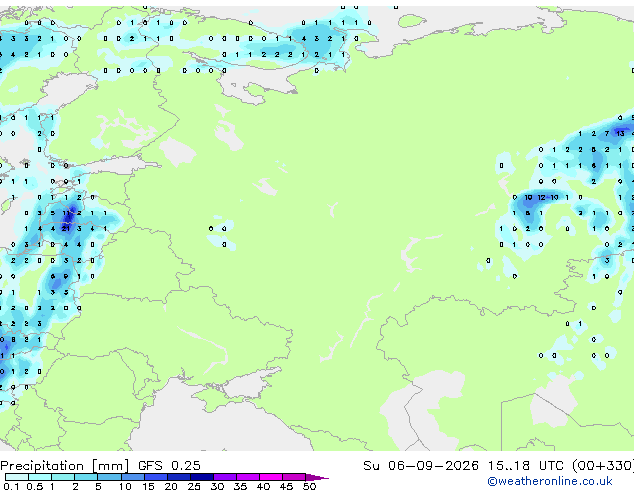Screen dimensions: 634x490
Task: Click the legend arrow tip above 50 mm
Action: click(x=317, y=477)
